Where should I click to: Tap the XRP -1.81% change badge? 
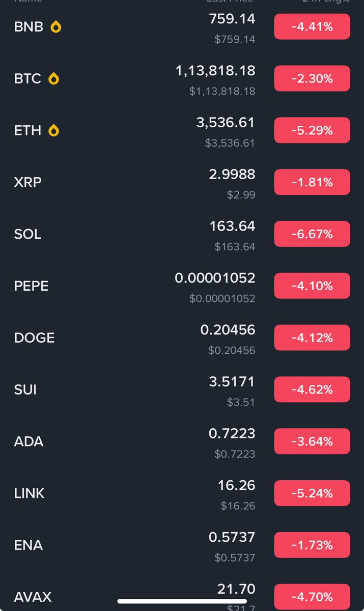point(312,182)
